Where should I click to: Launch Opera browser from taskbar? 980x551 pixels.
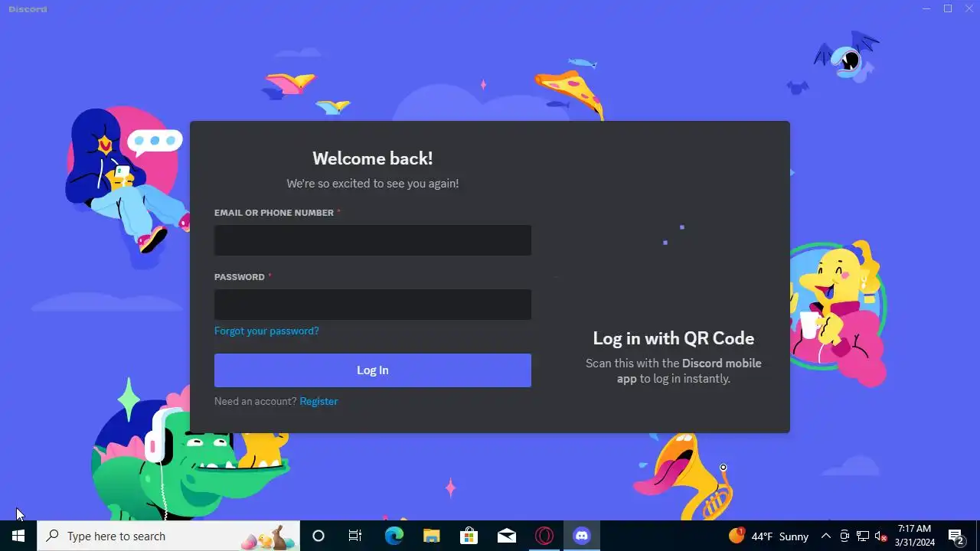point(544,536)
